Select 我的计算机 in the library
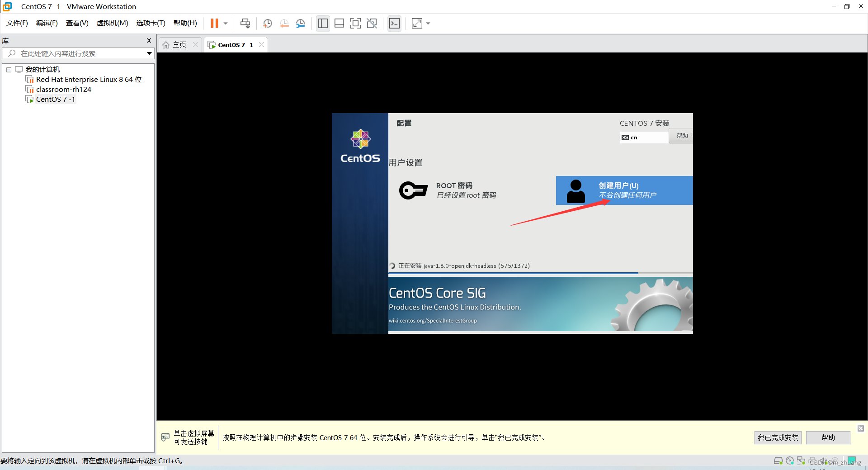Screen dimensions: 868x470 click(42, 69)
